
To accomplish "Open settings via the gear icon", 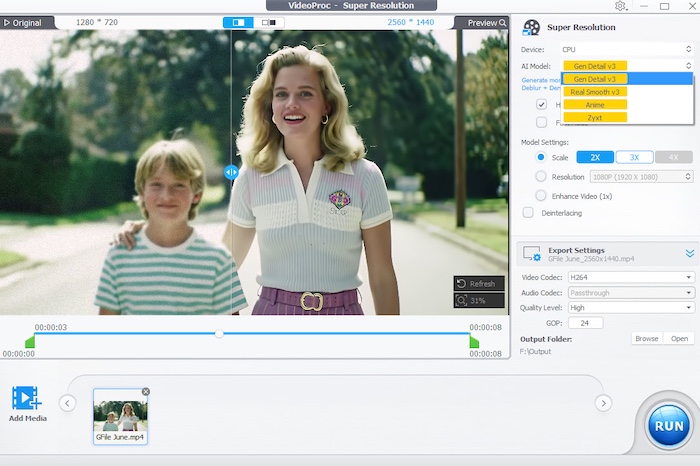I will click(x=621, y=6).
